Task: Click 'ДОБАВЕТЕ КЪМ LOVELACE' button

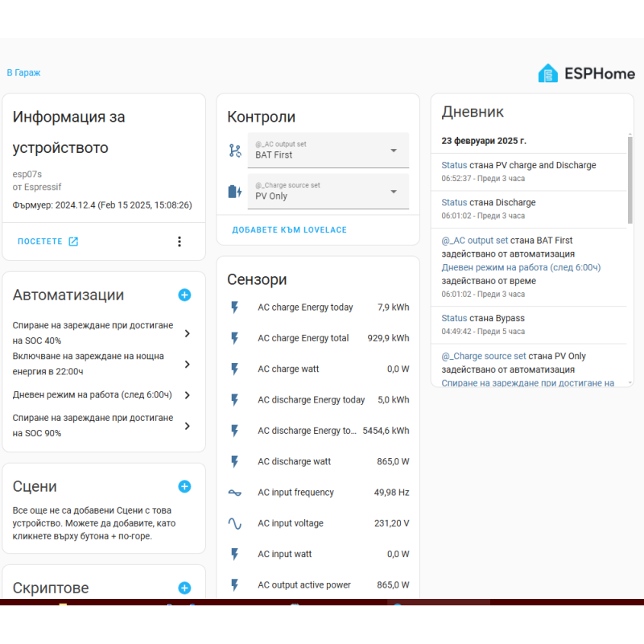Action: pos(289,230)
